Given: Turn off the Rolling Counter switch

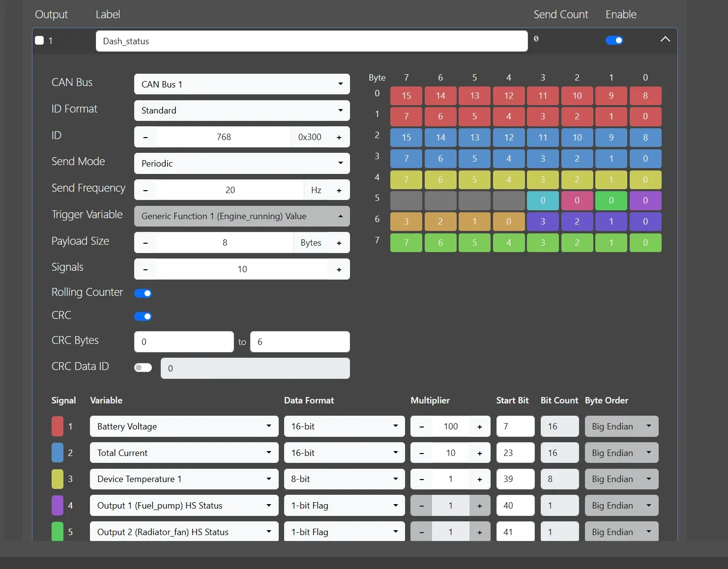Looking at the screenshot, I should (143, 293).
